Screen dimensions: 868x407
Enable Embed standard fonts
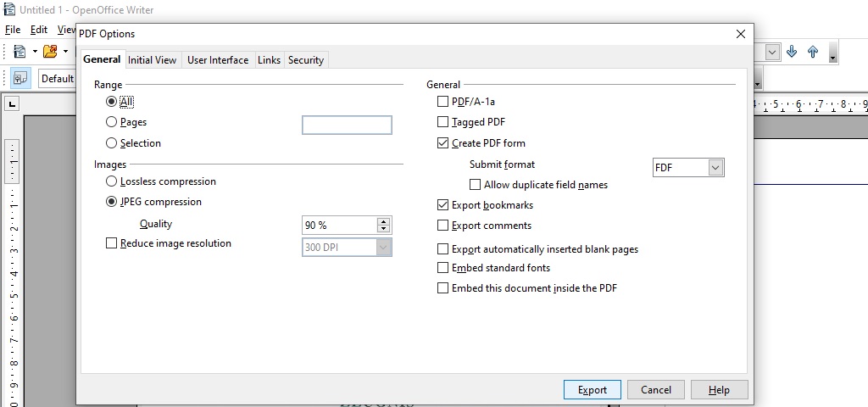(442, 268)
